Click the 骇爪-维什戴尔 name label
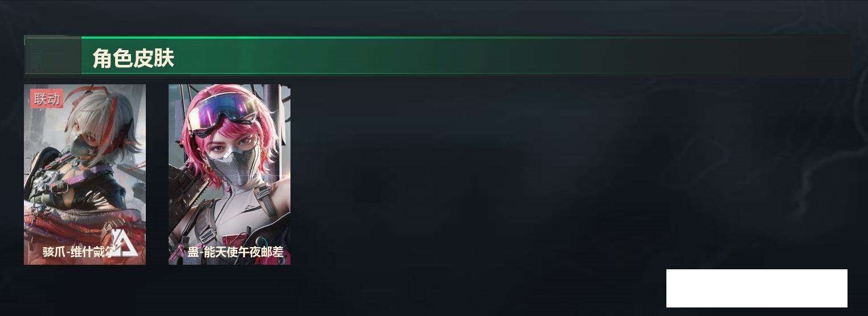The height and width of the screenshot is (316, 868). (78, 252)
